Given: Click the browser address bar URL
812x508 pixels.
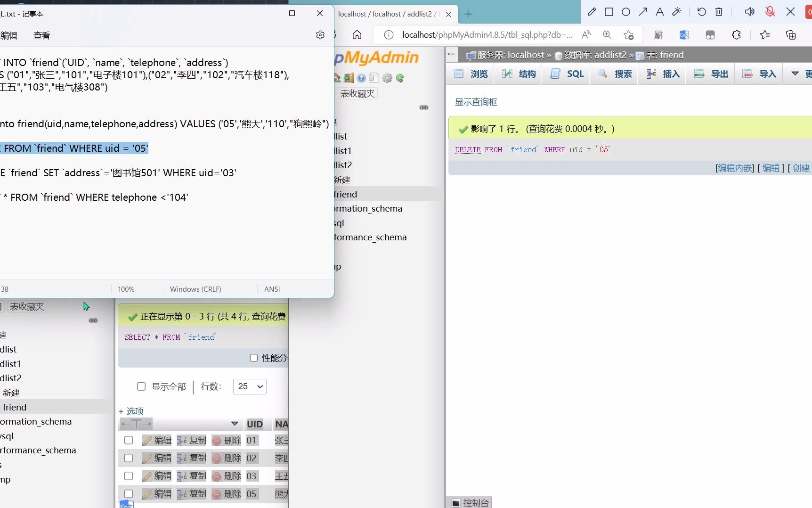Looking at the screenshot, I should [487, 35].
